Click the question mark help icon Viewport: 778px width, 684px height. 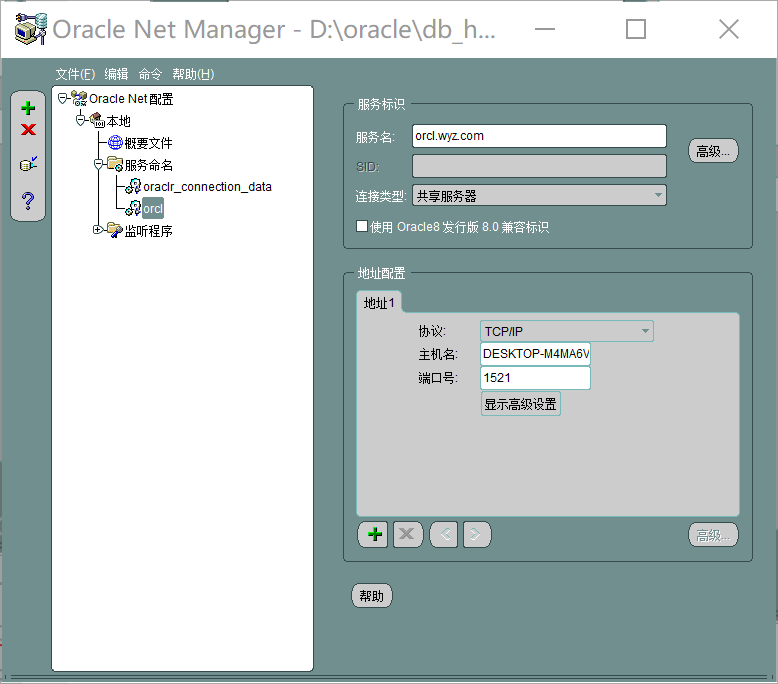coord(28,200)
